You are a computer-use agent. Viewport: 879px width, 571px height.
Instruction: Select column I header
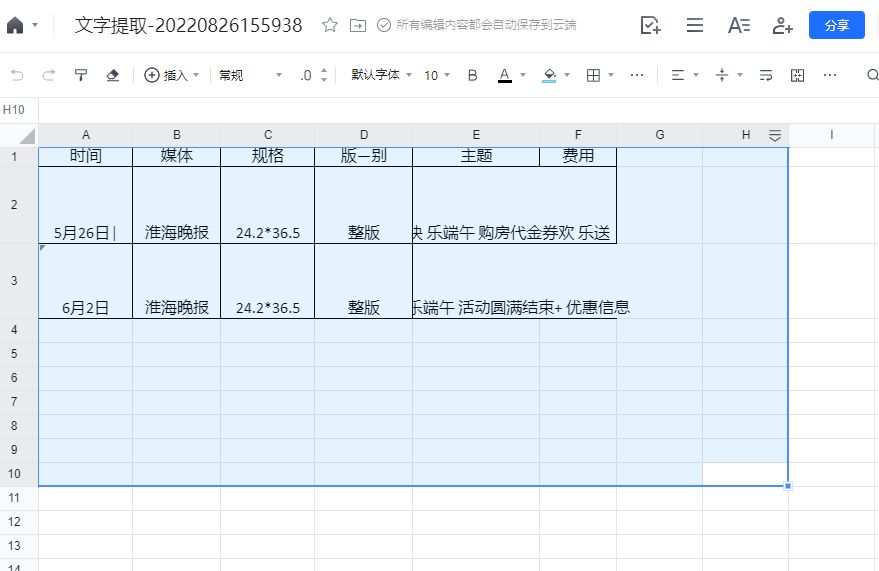(x=831, y=135)
